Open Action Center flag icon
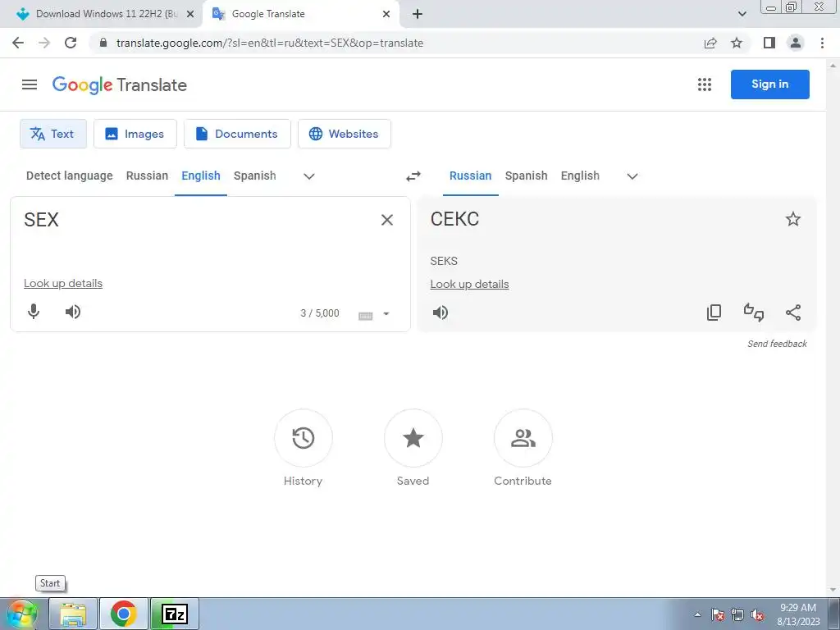This screenshot has height=630, width=840. point(718,615)
